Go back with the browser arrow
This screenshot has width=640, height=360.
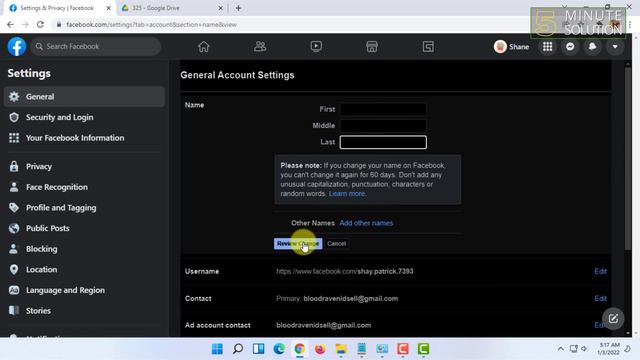click(x=10, y=24)
